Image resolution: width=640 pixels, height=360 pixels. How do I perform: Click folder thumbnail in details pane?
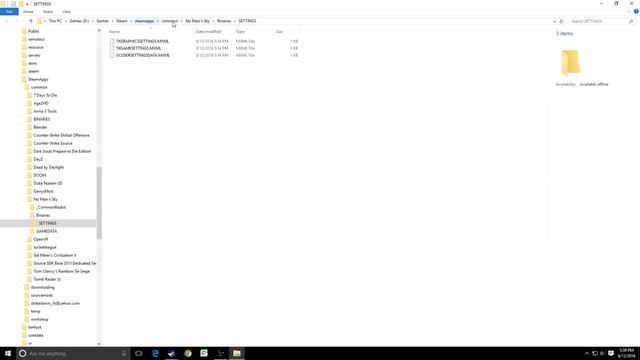point(570,62)
